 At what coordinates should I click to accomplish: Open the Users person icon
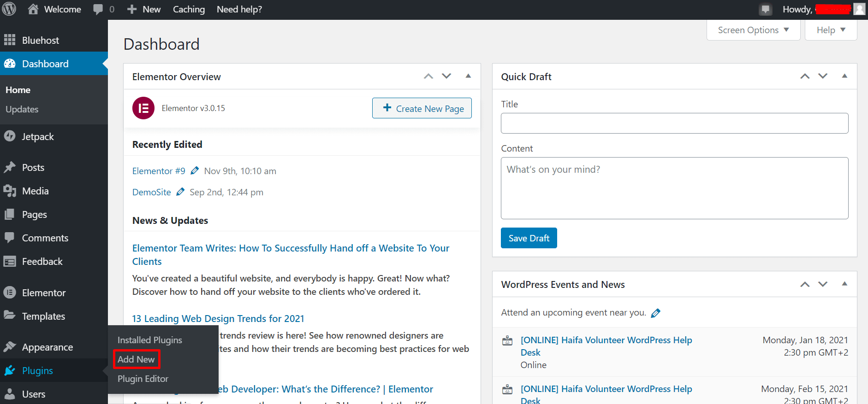coord(10,394)
